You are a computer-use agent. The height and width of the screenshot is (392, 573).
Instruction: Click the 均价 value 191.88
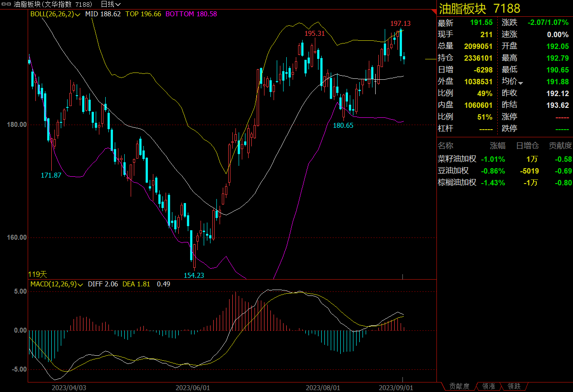[x=558, y=82]
